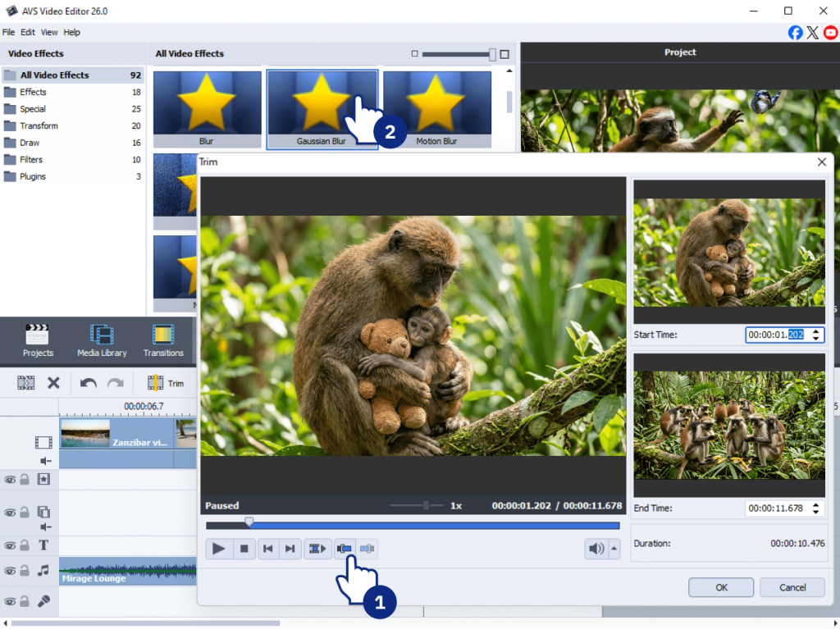The image size is (840, 629).
Task: Click Cancel in the Trim dialog
Action: click(x=792, y=587)
